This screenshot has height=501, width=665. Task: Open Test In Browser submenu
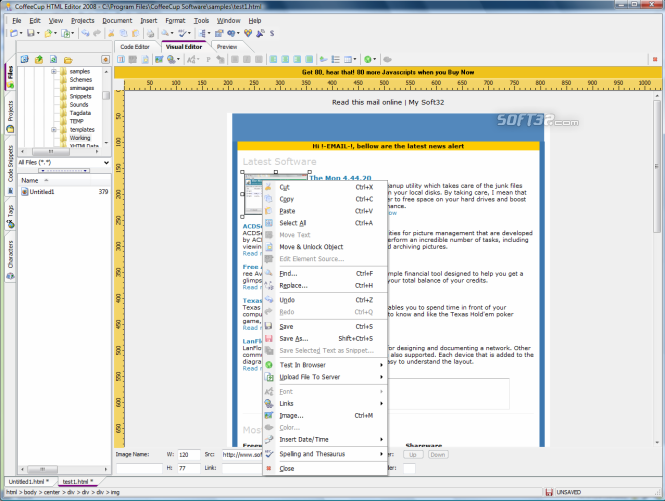click(x=325, y=365)
